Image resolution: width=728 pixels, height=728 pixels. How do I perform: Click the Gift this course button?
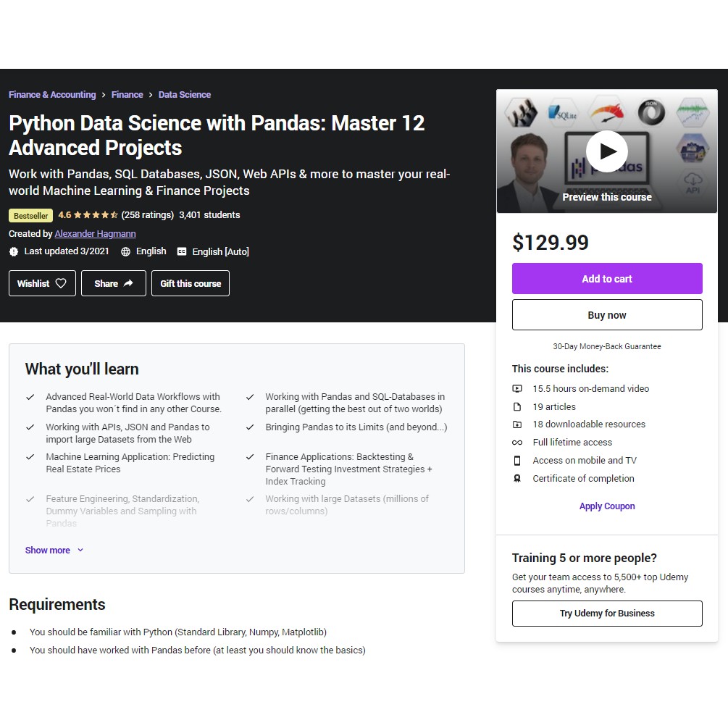(x=191, y=283)
